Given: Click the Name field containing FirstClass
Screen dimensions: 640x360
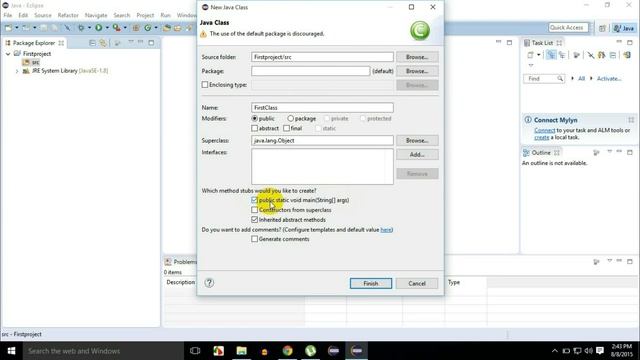Looking at the screenshot, I should [x=322, y=107].
